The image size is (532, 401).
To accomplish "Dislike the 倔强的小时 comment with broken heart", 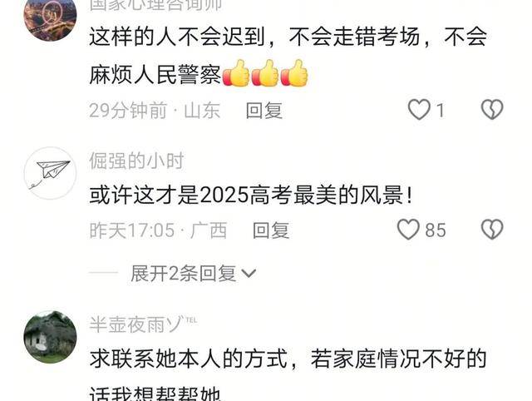I will coord(492,230).
